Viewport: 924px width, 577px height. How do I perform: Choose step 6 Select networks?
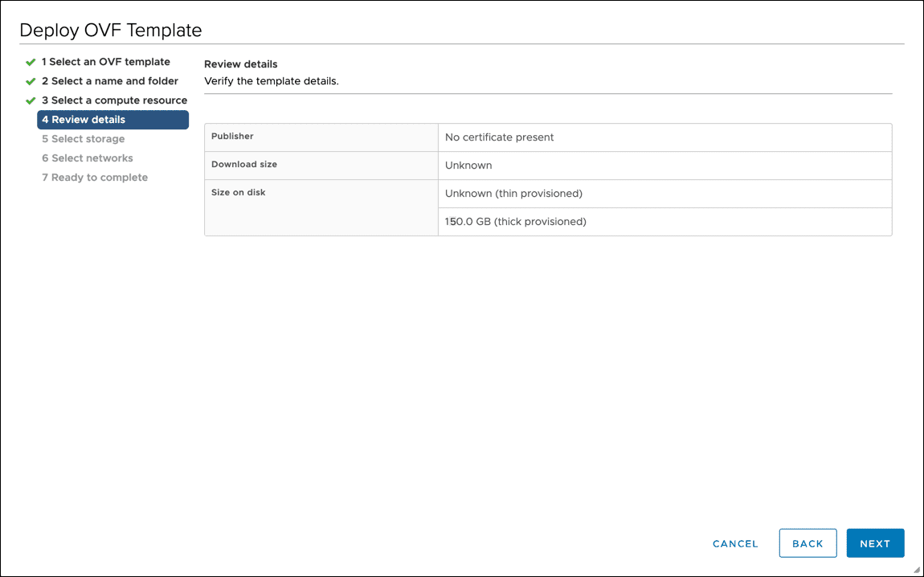point(87,158)
